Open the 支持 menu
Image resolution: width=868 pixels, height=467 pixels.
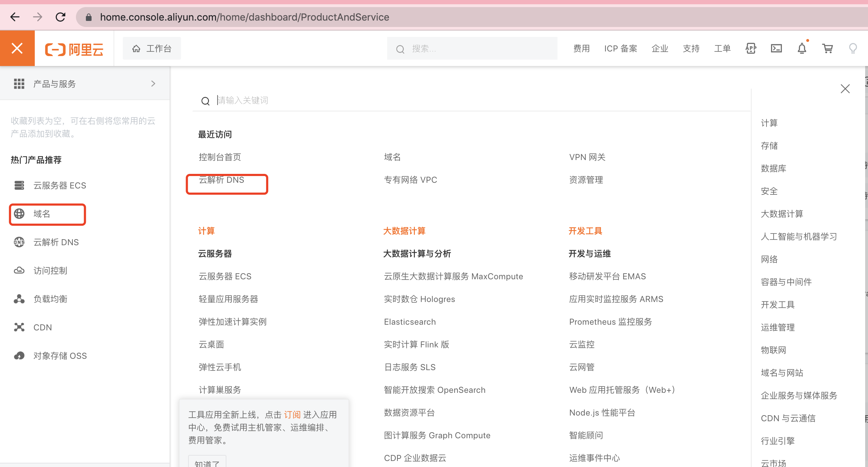pyautogui.click(x=691, y=49)
